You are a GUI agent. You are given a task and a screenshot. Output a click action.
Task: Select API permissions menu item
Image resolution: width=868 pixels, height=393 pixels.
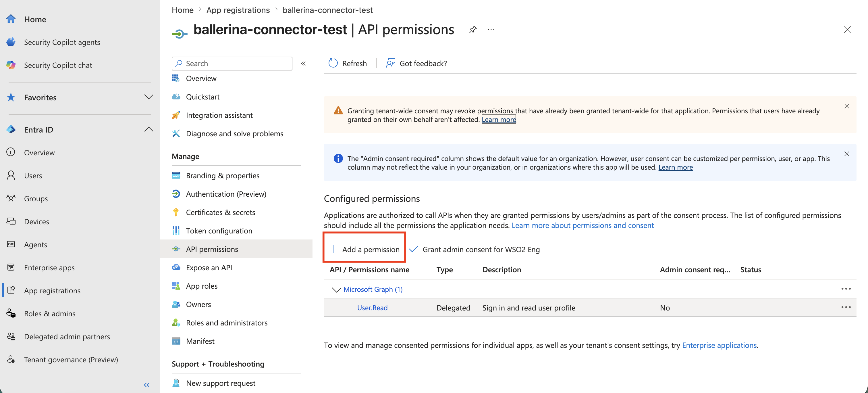[236, 249]
